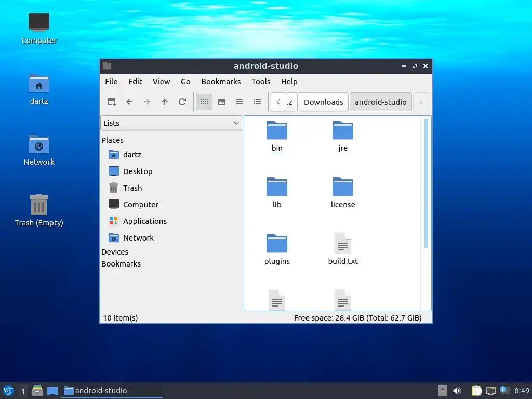Go back to previous folder
This screenshot has width=532, height=399.
tap(129, 102)
